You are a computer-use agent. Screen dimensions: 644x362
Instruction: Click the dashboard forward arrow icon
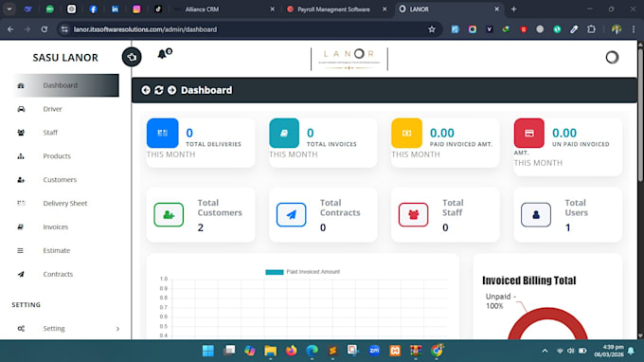pos(171,90)
